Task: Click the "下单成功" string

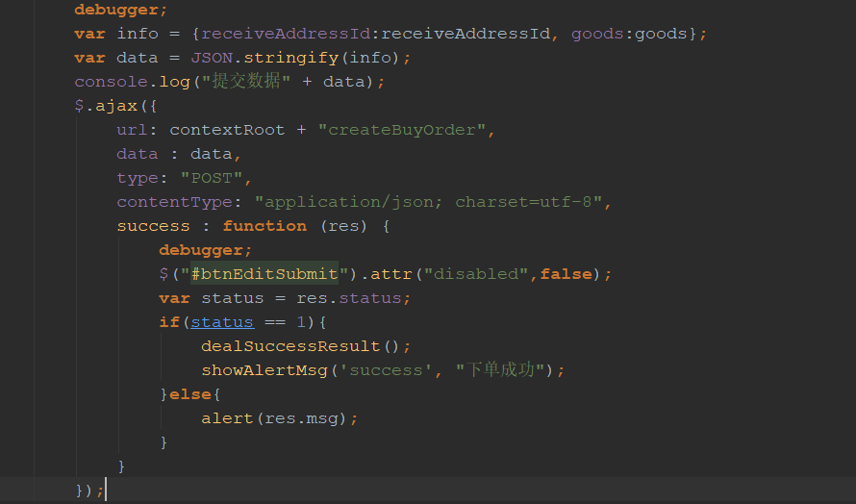Action: (500, 369)
